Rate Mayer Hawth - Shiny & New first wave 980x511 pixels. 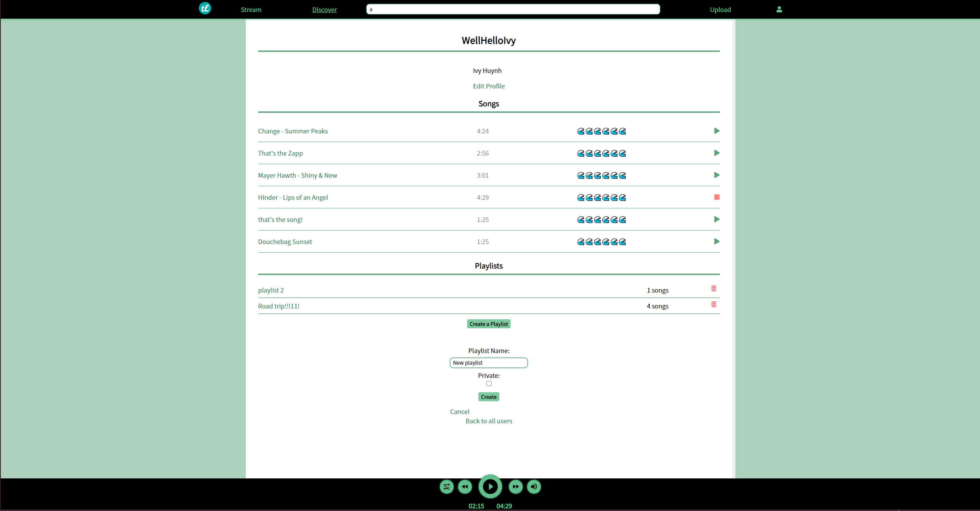point(581,175)
